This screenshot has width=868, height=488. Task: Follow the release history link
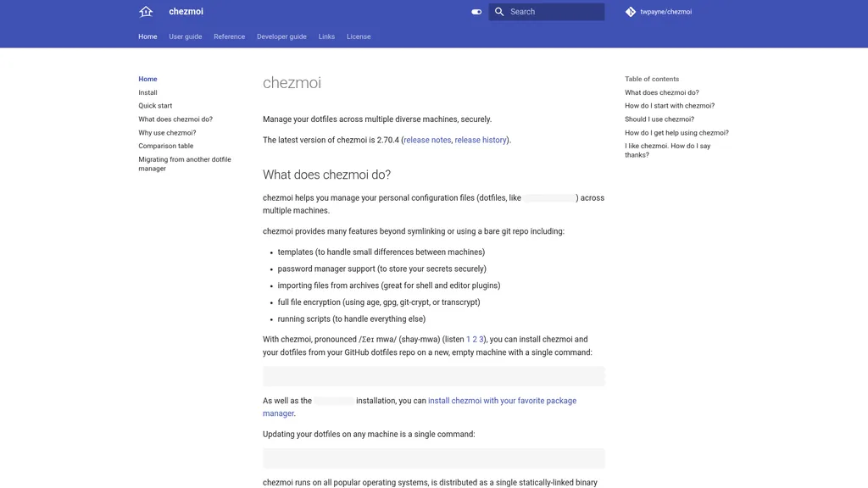coord(481,140)
